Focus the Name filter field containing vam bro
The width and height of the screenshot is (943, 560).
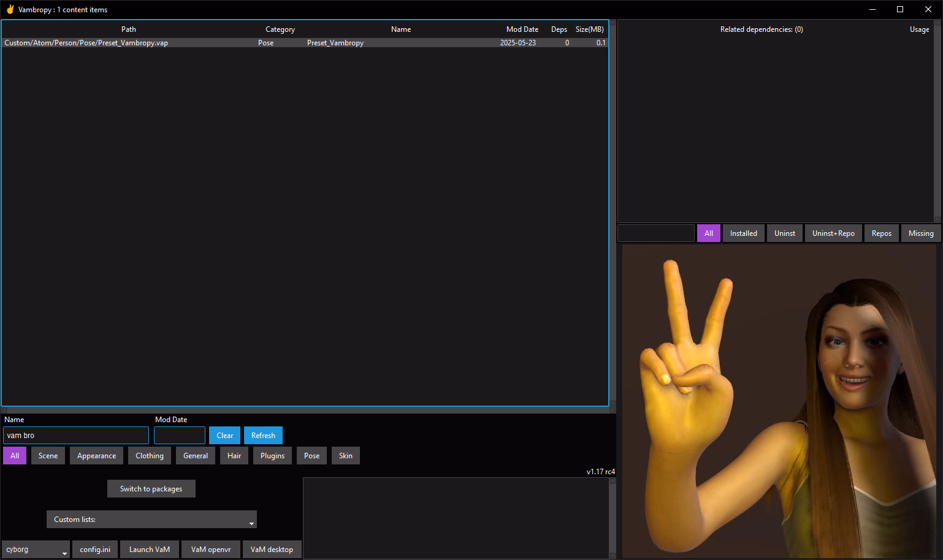[x=76, y=436]
